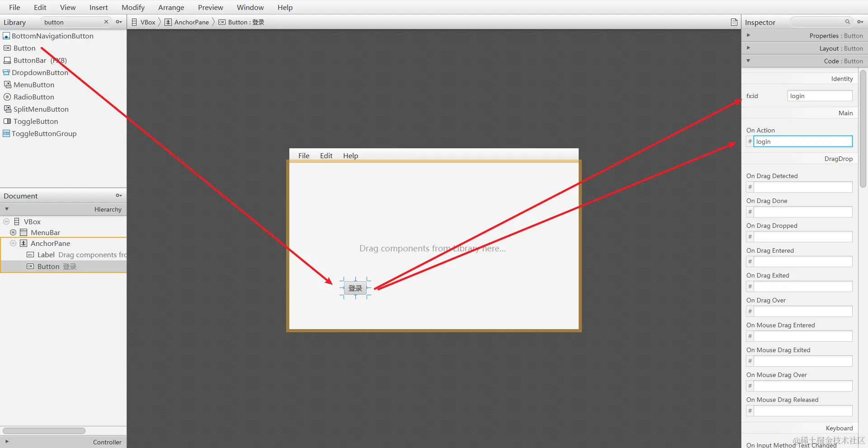This screenshot has width=868, height=448.
Task: Open the Modify menu
Action: click(132, 7)
